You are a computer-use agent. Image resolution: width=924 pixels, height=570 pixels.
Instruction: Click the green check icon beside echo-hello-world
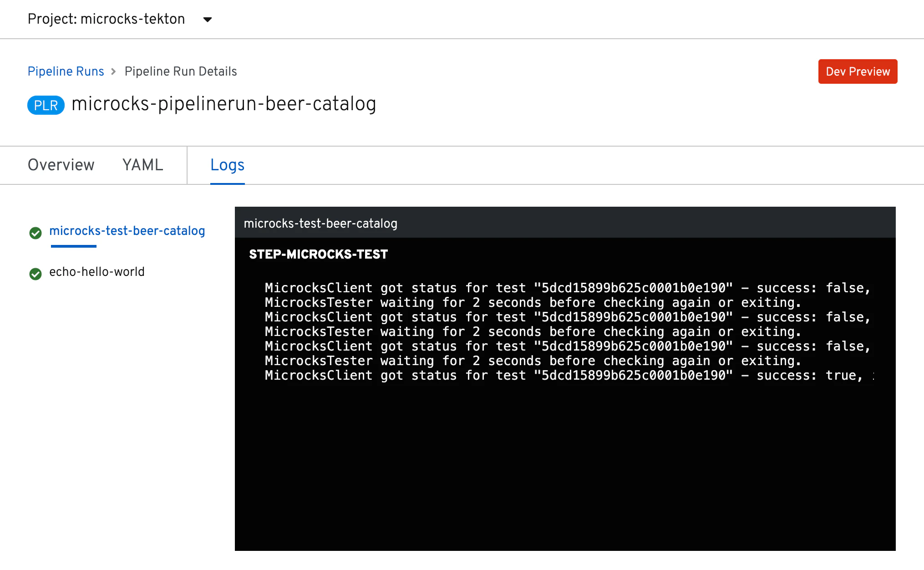point(36,274)
